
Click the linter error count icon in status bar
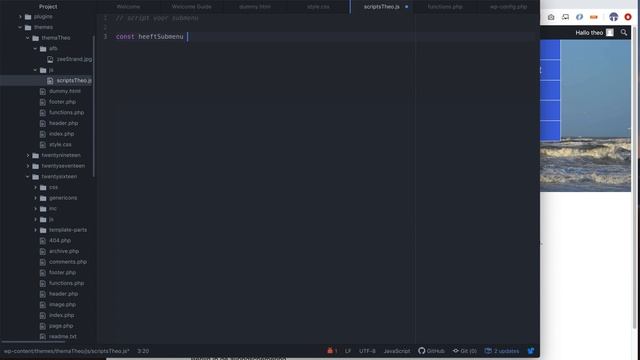[x=331, y=351]
